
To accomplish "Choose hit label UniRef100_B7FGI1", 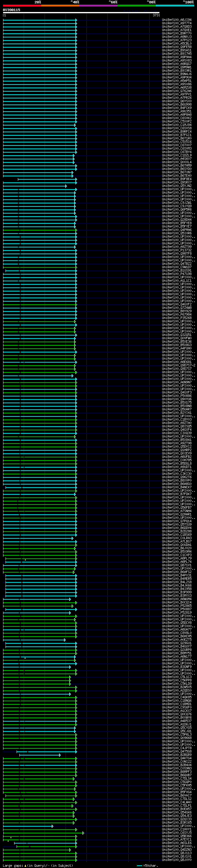I will (176, 135).
